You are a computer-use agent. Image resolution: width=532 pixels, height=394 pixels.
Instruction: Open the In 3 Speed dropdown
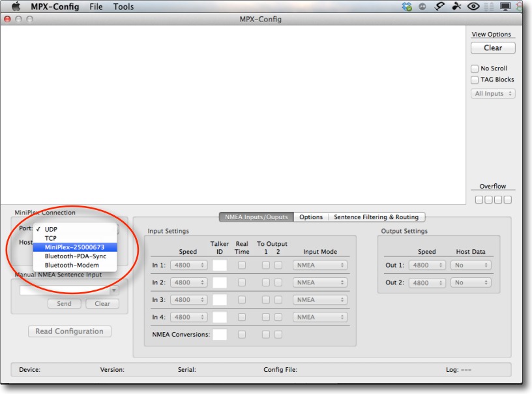tap(188, 299)
